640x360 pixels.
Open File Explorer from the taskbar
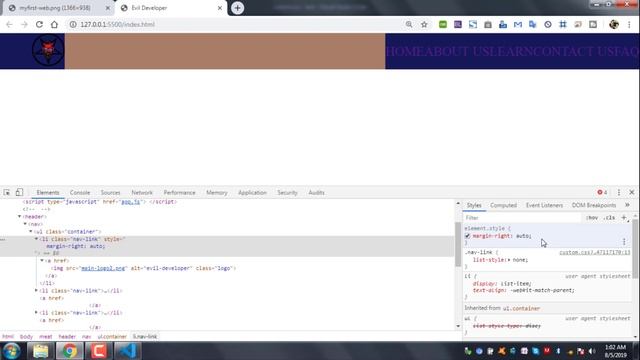(x=40, y=351)
